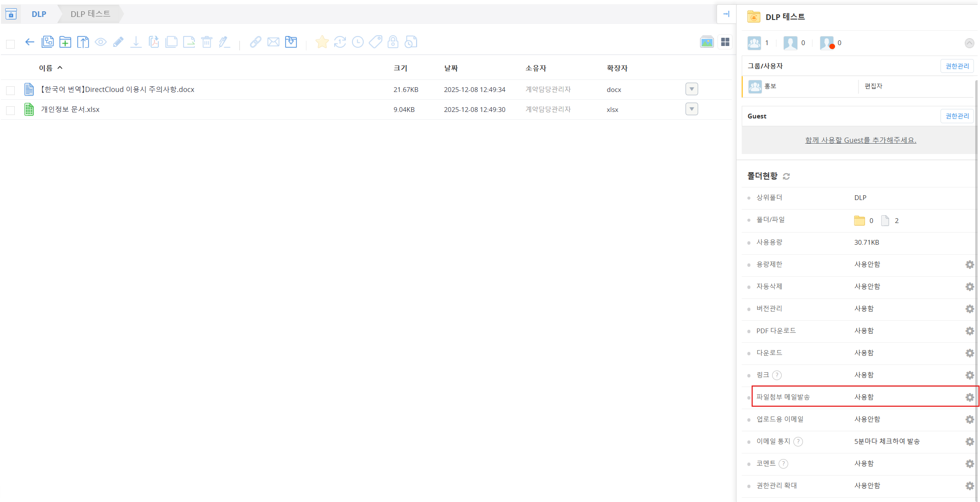The image size is (980, 502).
Task: Go to DLP breadcrumb folder
Action: (x=39, y=14)
